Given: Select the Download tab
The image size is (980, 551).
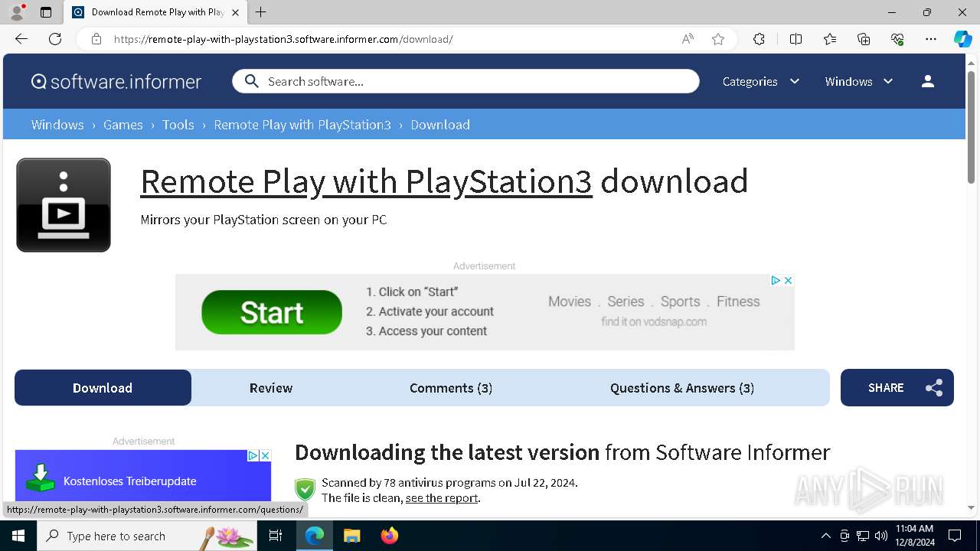Looking at the screenshot, I should click(103, 388).
